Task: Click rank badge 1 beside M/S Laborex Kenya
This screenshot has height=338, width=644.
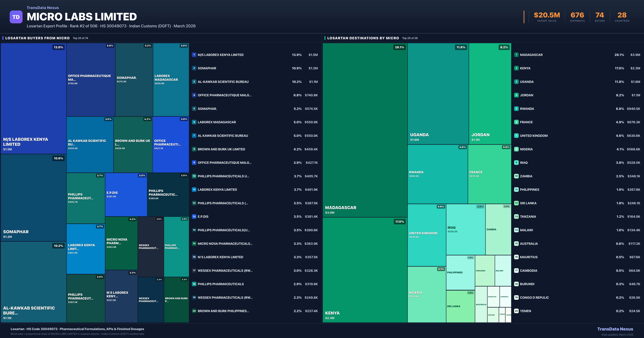Action: [194, 55]
